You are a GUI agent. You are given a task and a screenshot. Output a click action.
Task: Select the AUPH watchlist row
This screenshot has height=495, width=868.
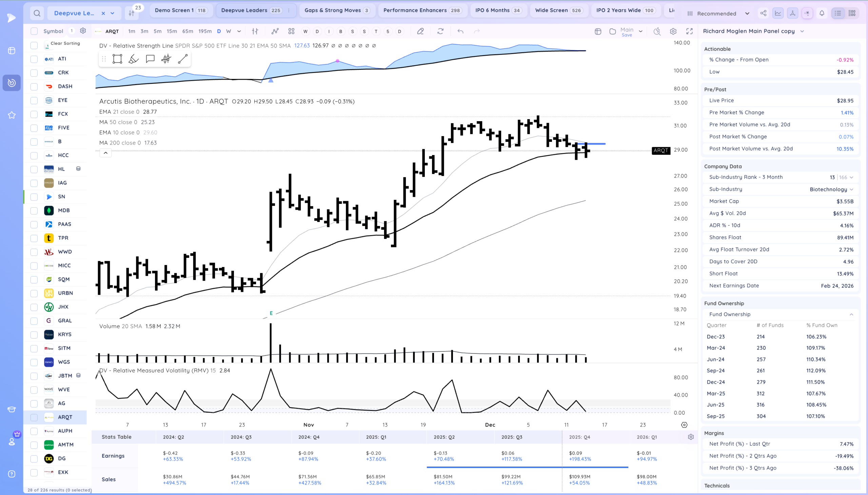point(65,431)
